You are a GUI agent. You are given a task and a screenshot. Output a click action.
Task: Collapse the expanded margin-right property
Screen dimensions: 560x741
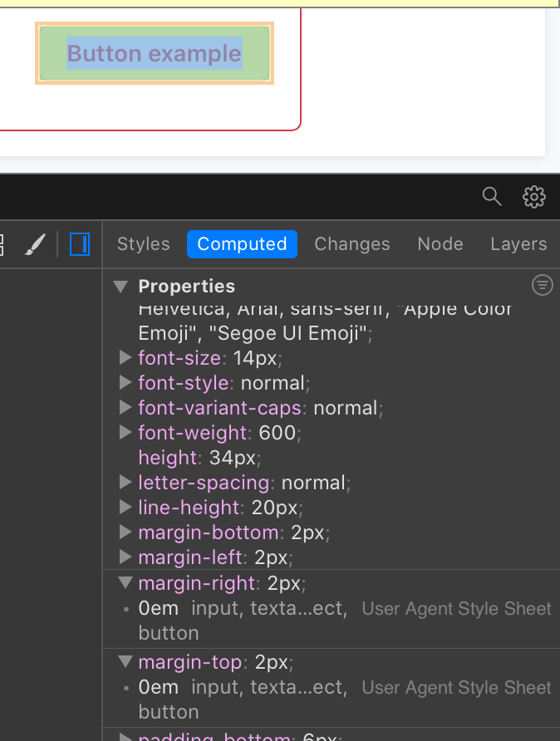pyautogui.click(x=125, y=582)
